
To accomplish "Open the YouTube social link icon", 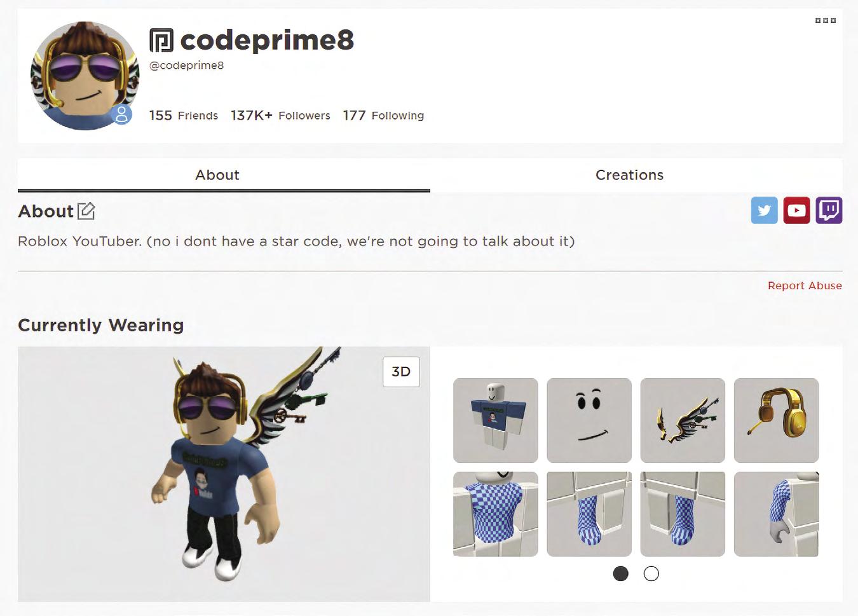I will click(796, 210).
